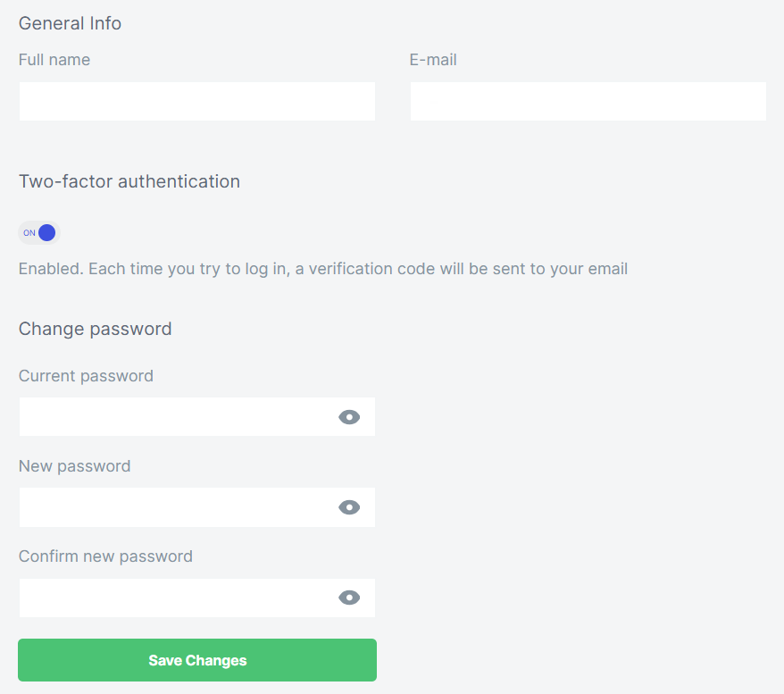Click the "E-mail" field label
Screen dimensions: 784x694
(x=433, y=60)
